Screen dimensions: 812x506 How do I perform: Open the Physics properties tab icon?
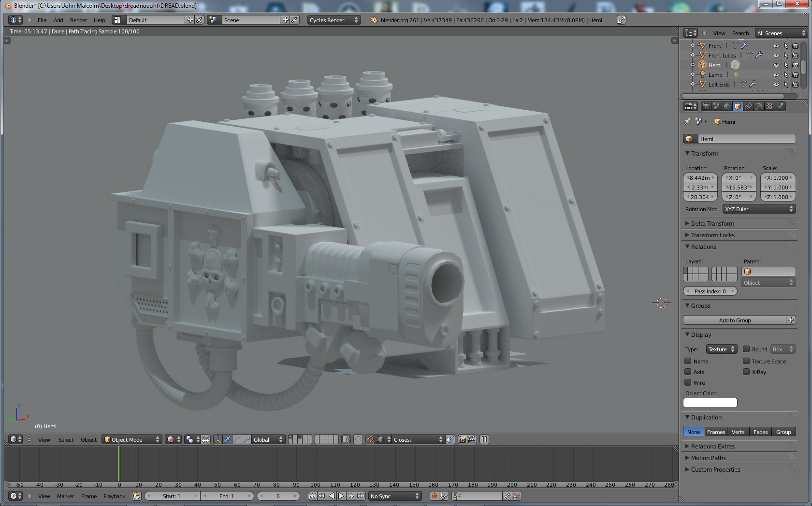click(x=780, y=106)
